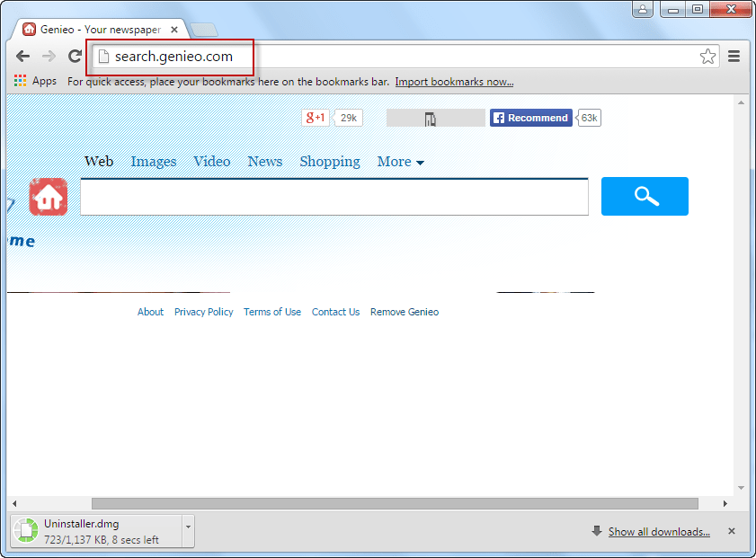Screen dimensions: 756x558
Task: Switch to Shopping search
Action: point(330,162)
